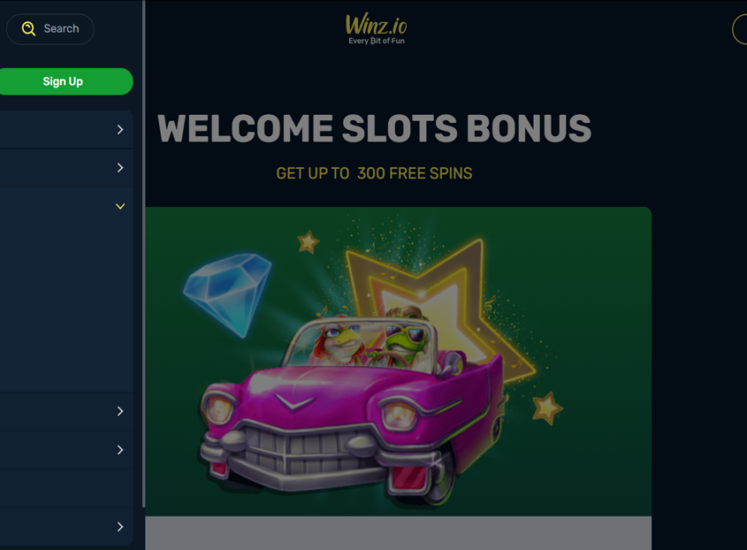
Task: Collapse the section with the yellow down chevron
Action: point(120,206)
